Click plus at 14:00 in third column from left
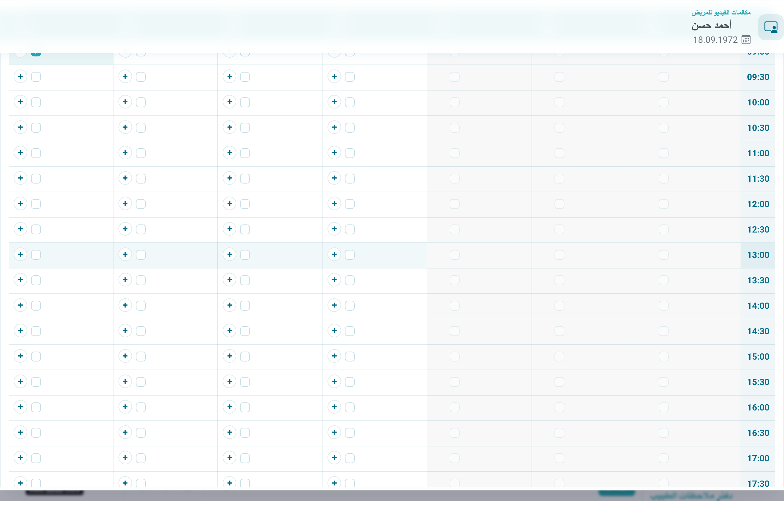Screen dimensions: 784x532 click(x=230, y=305)
